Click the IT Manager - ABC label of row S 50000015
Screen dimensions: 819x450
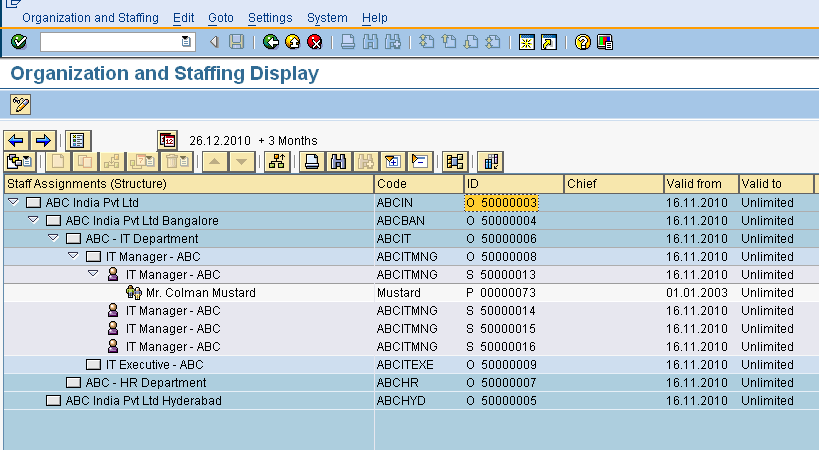pos(173,329)
